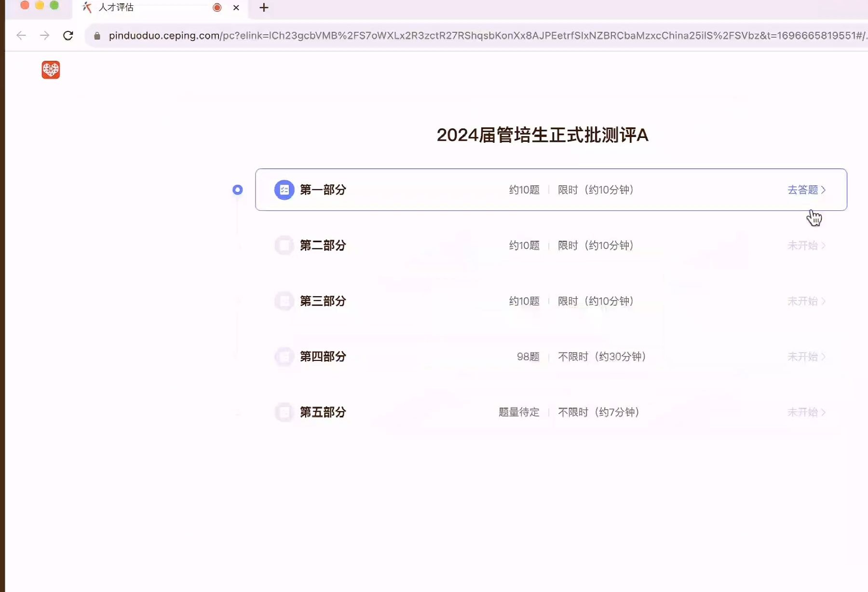Click the recording indicator on the 人才评估 tab
Screen dimensions: 868x592
(x=217, y=7)
